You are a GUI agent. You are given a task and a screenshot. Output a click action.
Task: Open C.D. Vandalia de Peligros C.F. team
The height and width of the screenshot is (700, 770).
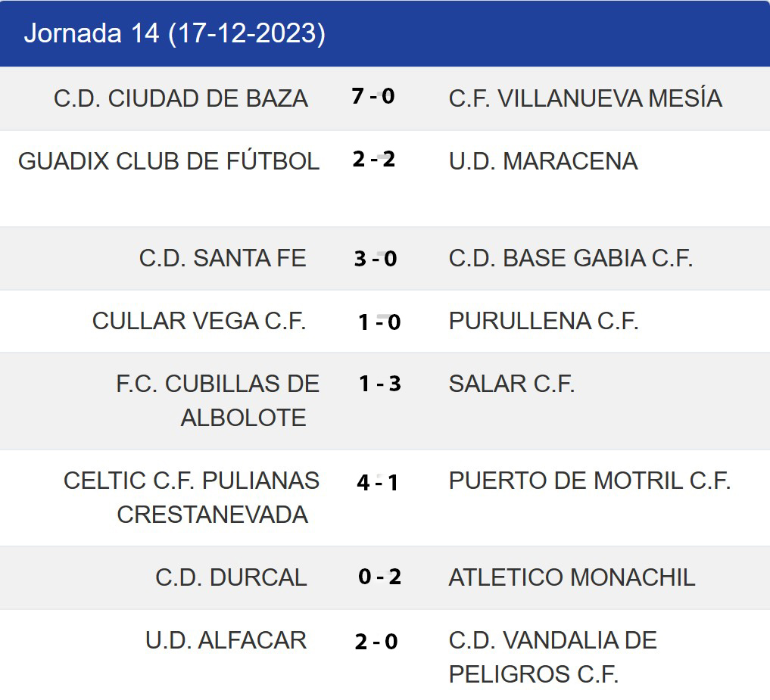[x=553, y=657]
